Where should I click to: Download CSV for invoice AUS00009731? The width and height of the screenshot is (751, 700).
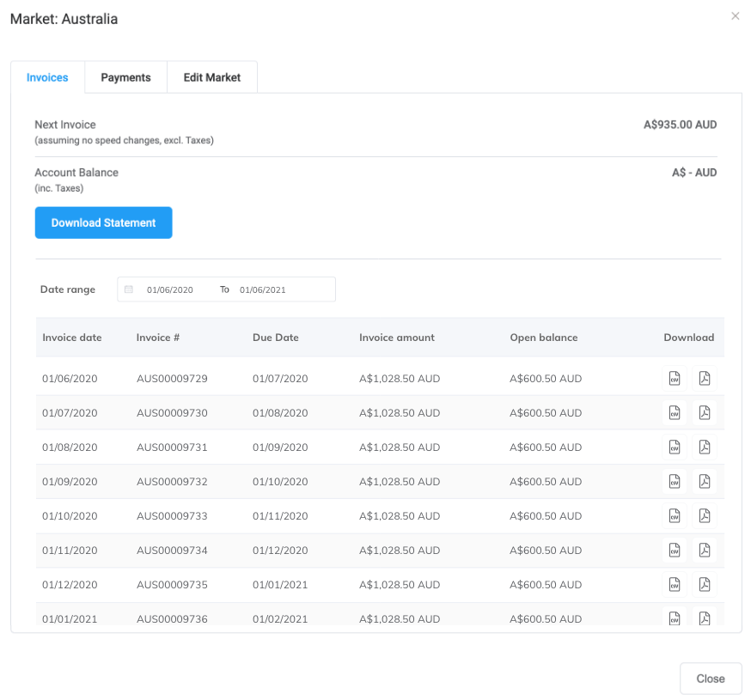click(x=675, y=447)
